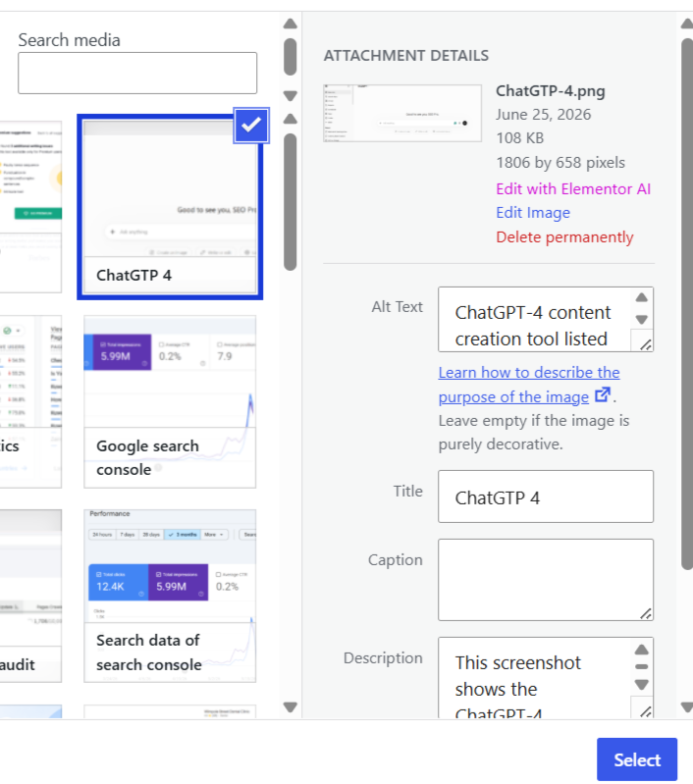Click the Edit Image link
The height and width of the screenshot is (784, 693).
pos(533,213)
